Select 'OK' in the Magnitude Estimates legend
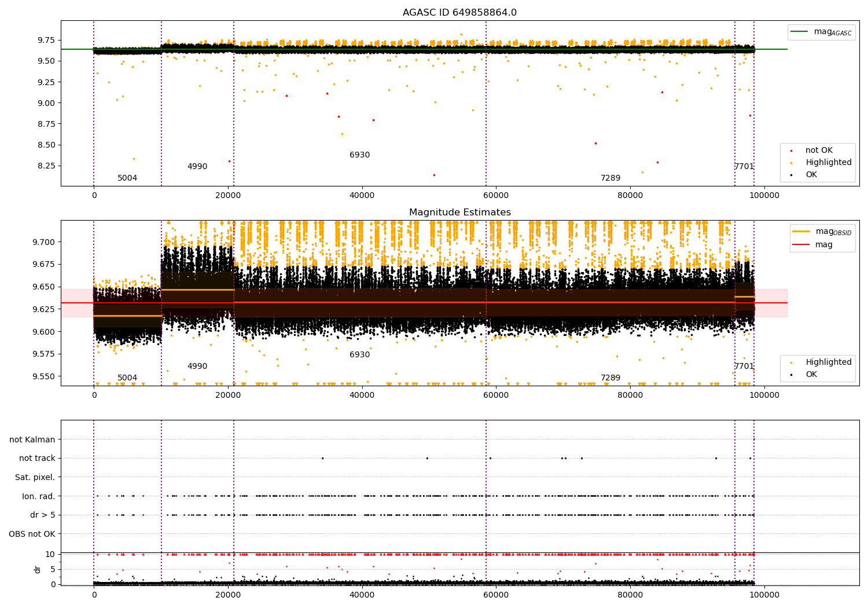The width and height of the screenshot is (868, 608). click(811, 375)
